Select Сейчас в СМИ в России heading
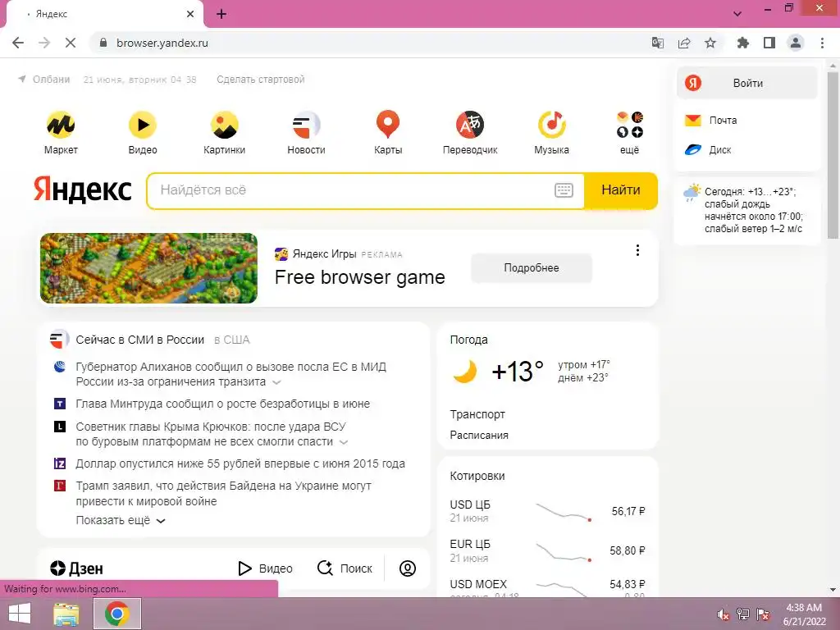 point(139,340)
